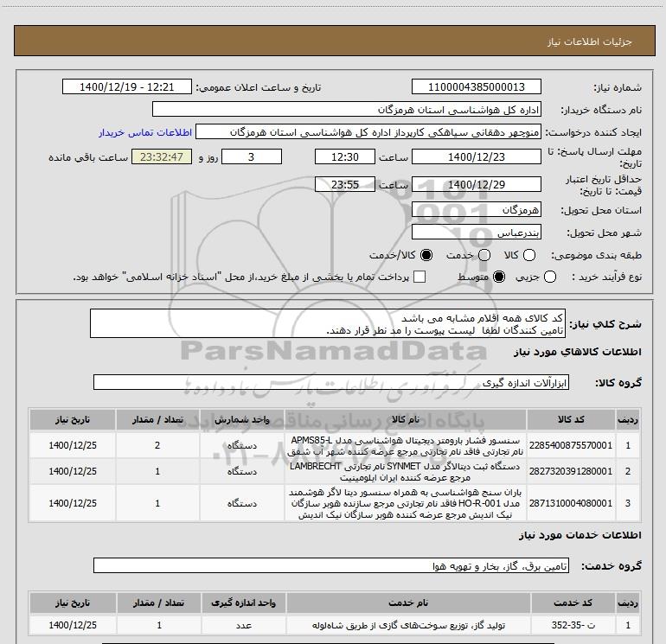This screenshot has width=666, height=644.
Task: Click the remaining days field showing 3
Action: click(x=252, y=156)
